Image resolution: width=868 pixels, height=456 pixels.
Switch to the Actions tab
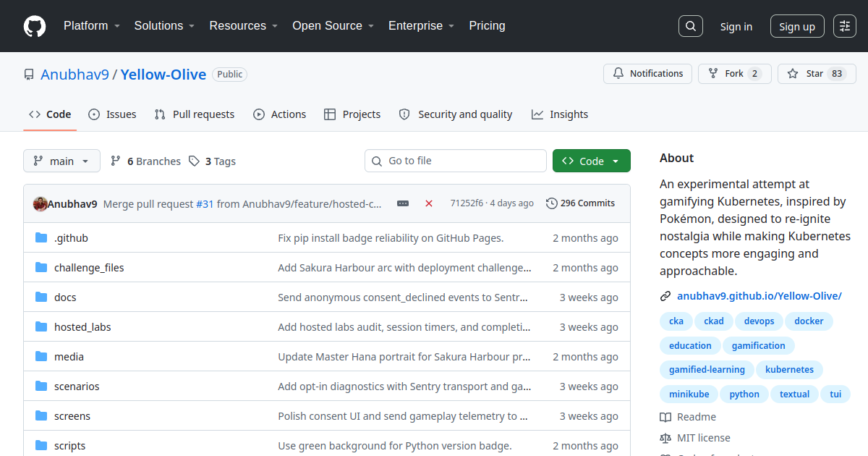point(280,114)
